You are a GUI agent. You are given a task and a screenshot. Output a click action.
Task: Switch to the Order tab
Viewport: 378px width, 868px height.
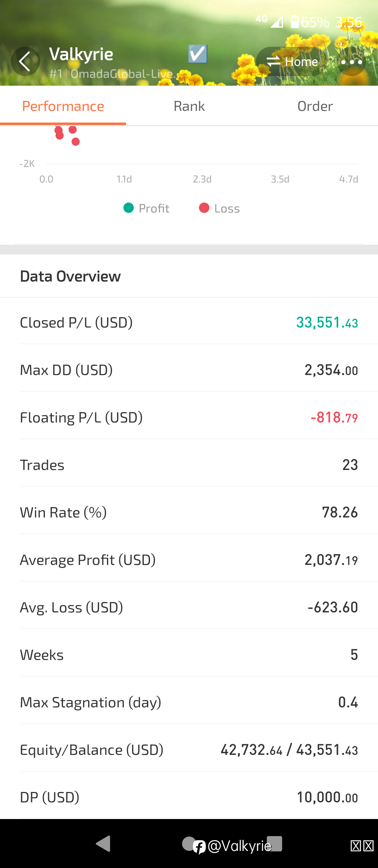(315, 106)
